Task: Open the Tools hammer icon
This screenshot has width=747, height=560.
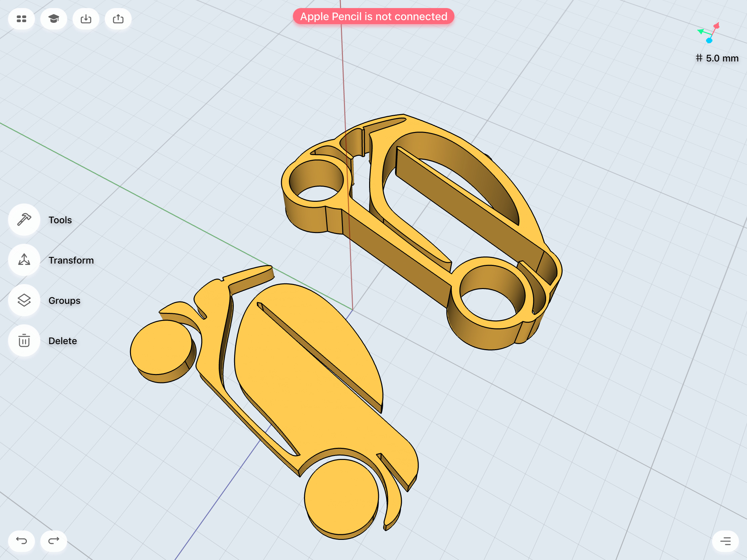Action: pyautogui.click(x=24, y=220)
